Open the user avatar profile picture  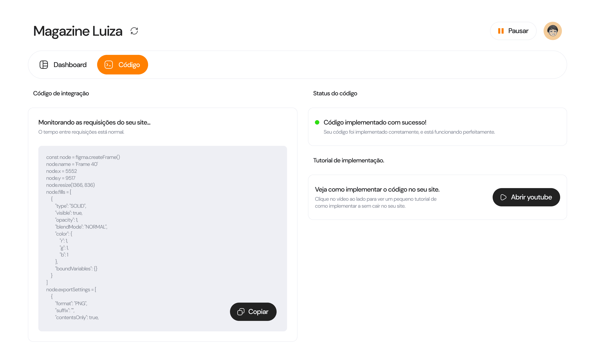pyautogui.click(x=553, y=31)
